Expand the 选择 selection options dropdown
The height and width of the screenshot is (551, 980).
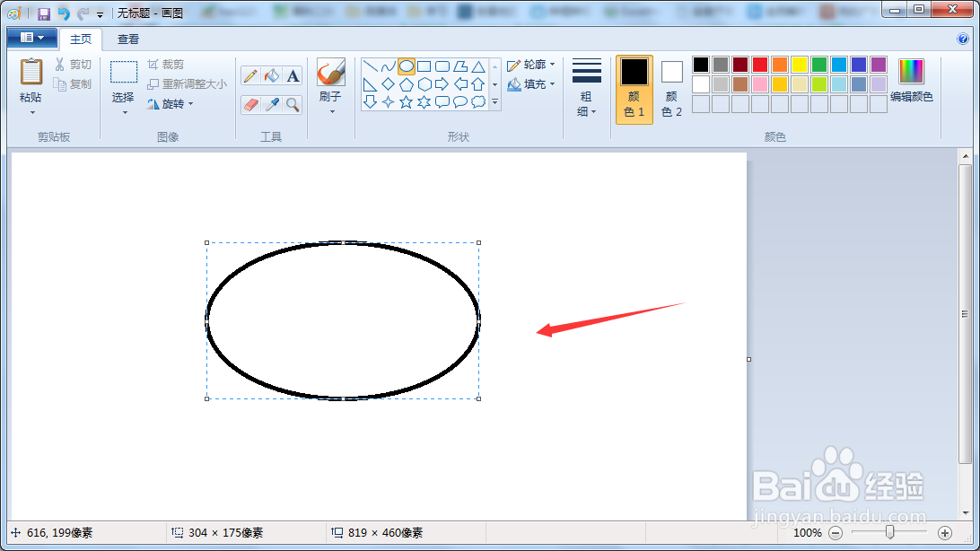coord(124,113)
